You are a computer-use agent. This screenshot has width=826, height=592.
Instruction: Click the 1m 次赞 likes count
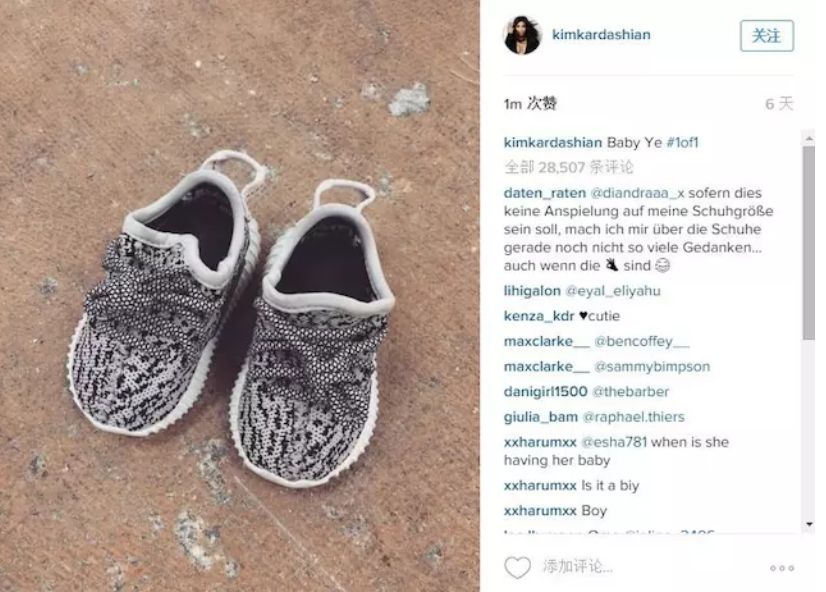click(530, 104)
